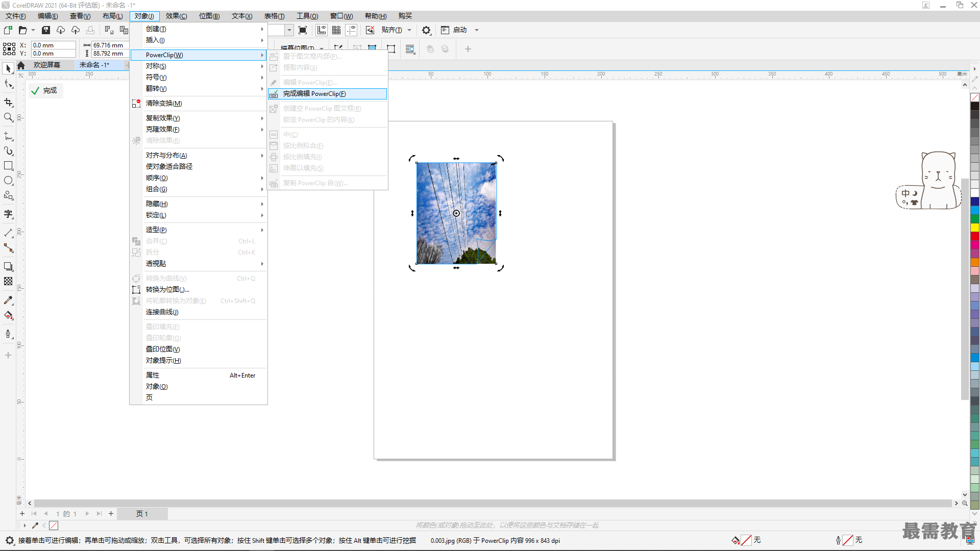The width and height of the screenshot is (980, 551).
Task: Open the zoom level combo box arrow
Action: (289, 30)
